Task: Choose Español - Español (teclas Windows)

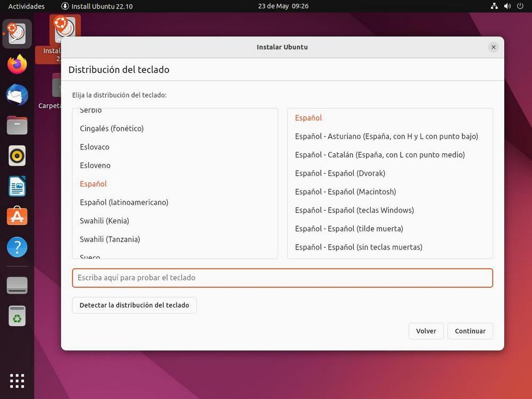Action: [x=390, y=210]
